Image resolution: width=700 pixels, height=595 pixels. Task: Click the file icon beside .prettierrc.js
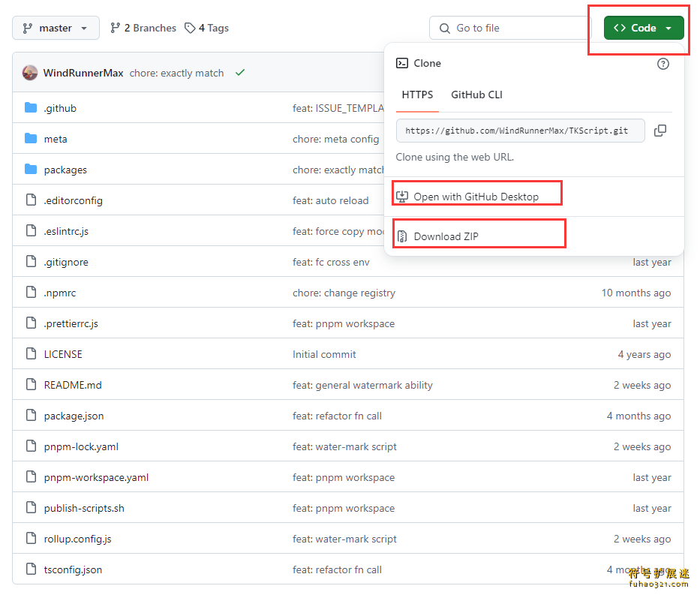point(31,323)
